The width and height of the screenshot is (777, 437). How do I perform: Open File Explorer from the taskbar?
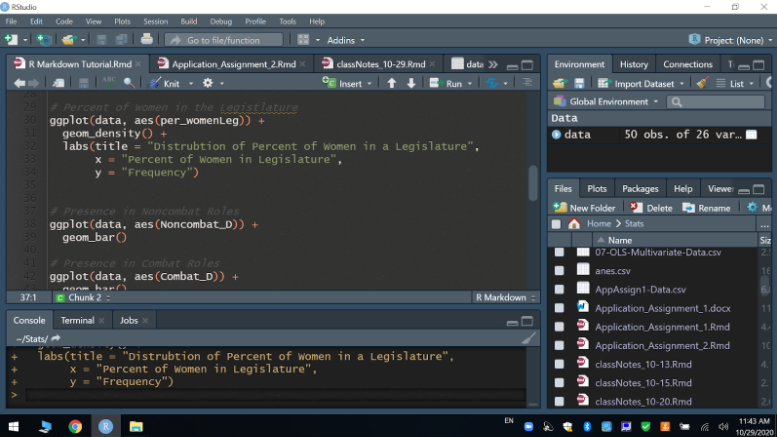136,426
